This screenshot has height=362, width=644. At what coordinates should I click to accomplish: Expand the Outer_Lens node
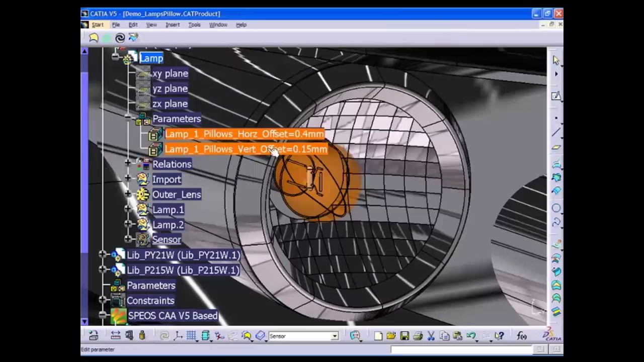[128, 194]
